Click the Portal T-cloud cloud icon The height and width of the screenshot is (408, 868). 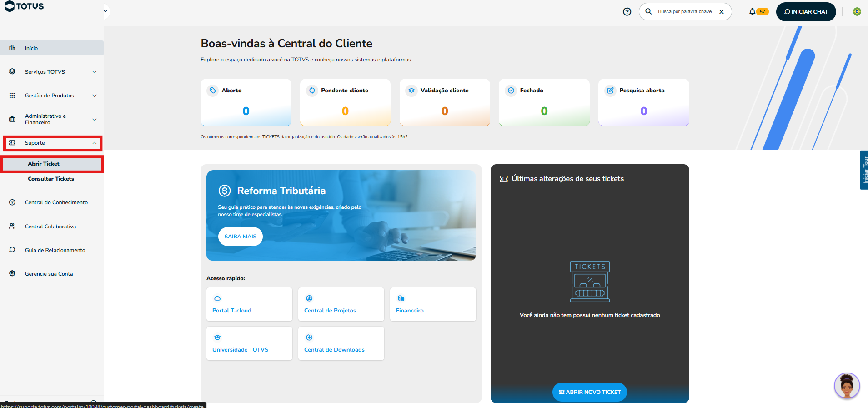pyautogui.click(x=217, y=298)
